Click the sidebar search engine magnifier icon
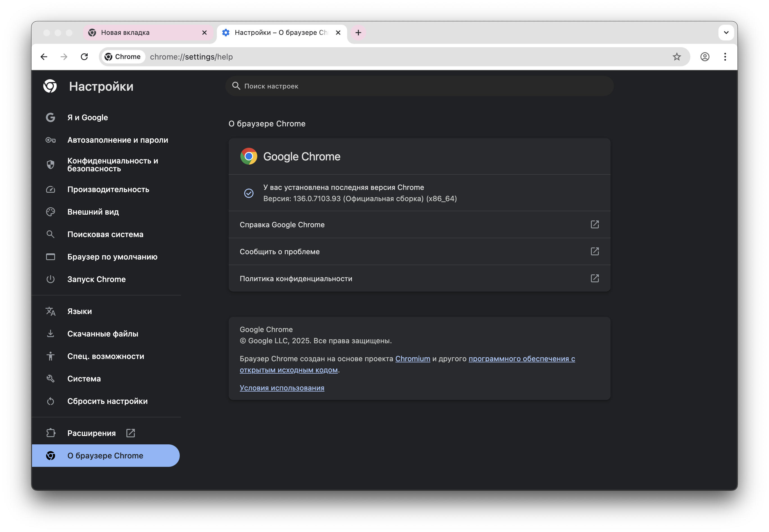This screenshot has width=769, height=532. 50,234
